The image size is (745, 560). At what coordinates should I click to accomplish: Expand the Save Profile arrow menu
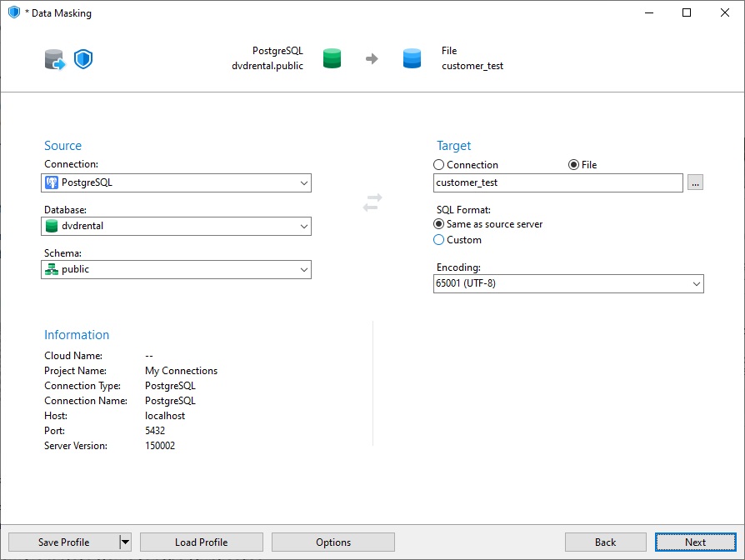pos(125,542)
